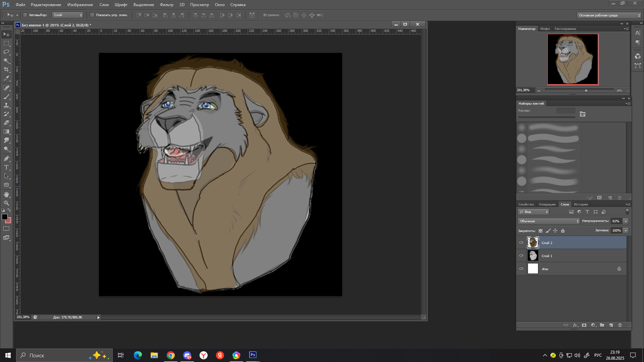The height and width of the screenshot is (362, 644).
Task: Open the Основная рабочая среда dropdown
Action: (x=609, y=15)
